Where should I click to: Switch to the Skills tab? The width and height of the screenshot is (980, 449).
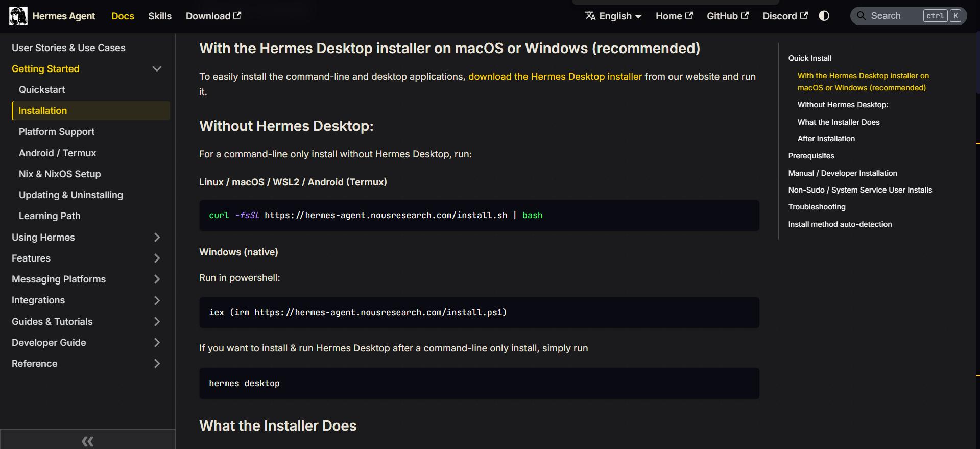[x=160, y=16]
